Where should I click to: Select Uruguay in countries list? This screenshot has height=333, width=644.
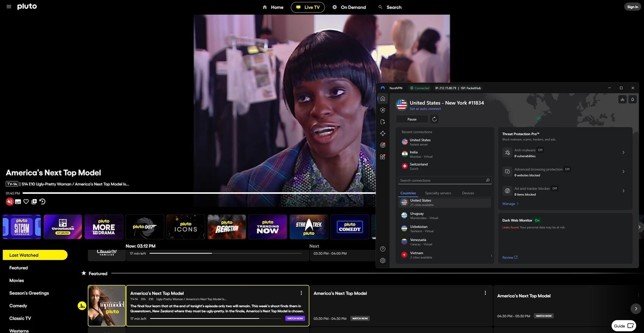(445, 216)
